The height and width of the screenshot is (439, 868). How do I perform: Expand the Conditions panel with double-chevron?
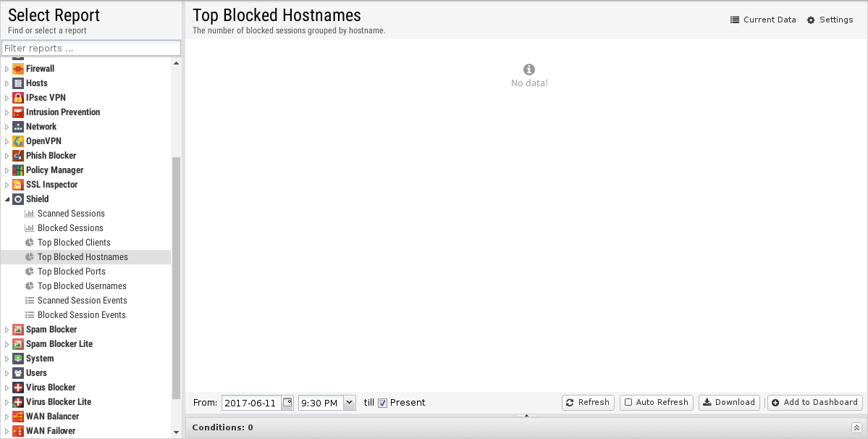856,427
